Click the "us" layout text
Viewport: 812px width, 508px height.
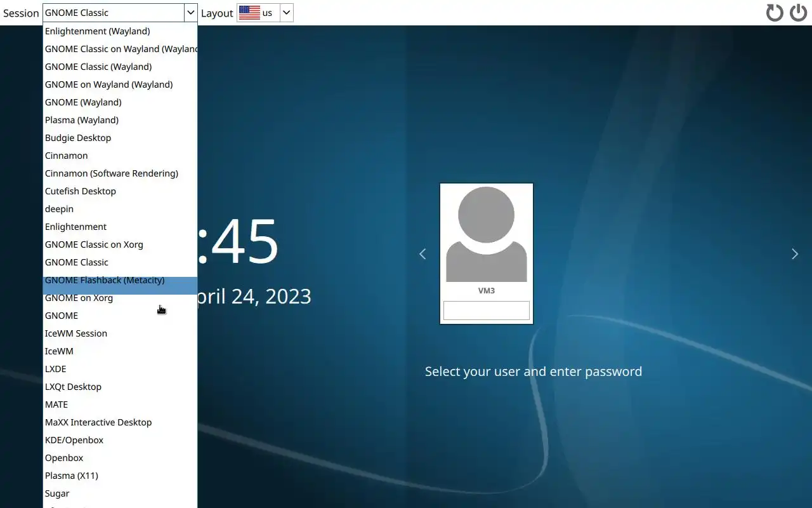pyautogui.click(x=267, y=13)
